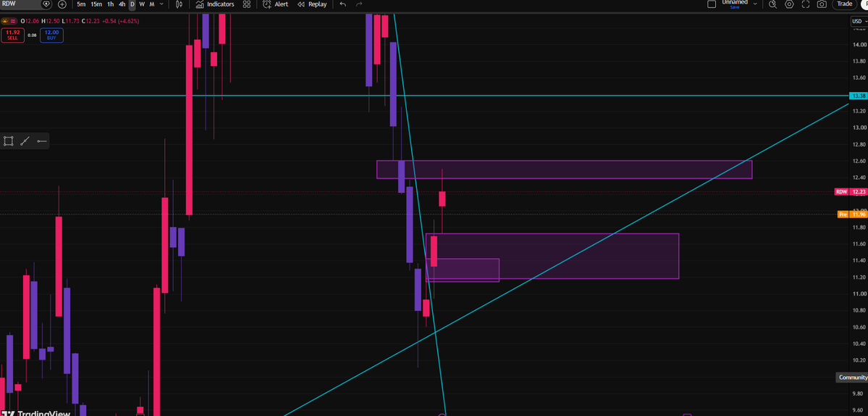
Task: Open the candlestick chart type selector
Action: (179, 4)
